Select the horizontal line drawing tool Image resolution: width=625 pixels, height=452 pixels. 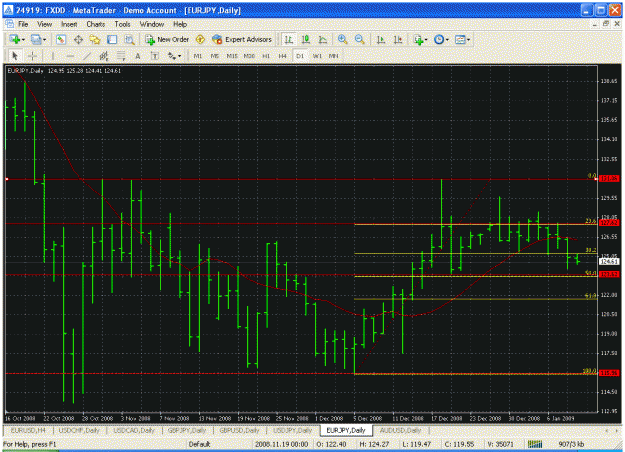[70, 56]
